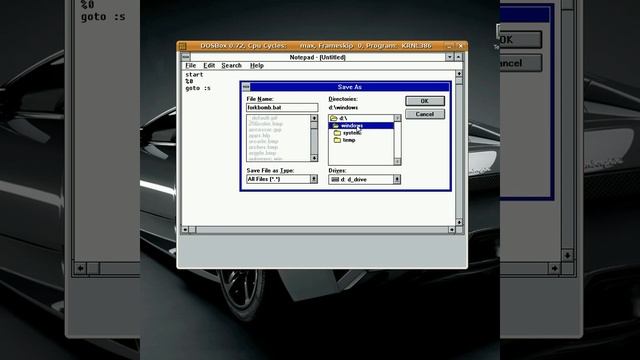Click the 'start' line in Notepad text
Screen dimensions: 640x360
pos(194,75)
